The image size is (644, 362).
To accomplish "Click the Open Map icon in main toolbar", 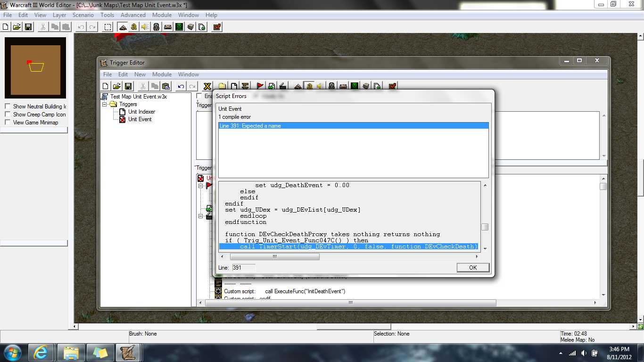I will (17, 27).
